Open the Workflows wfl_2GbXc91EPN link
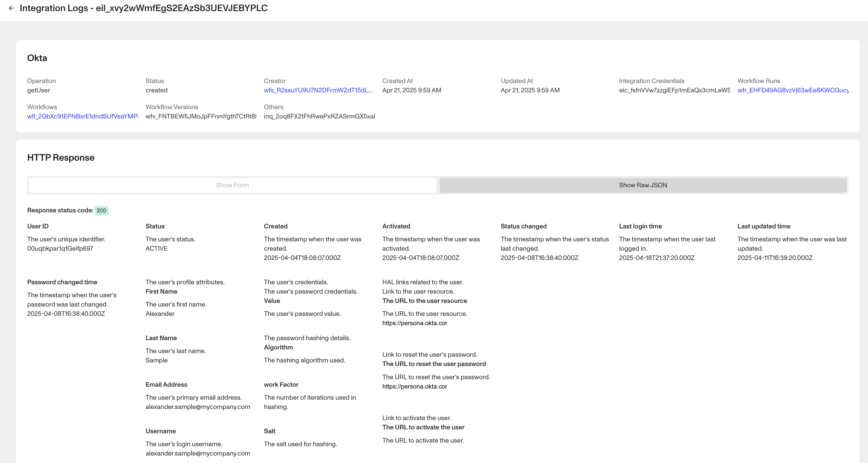This screenshot has width=868, height=463. pyautogui.click(x=82, y=116)
